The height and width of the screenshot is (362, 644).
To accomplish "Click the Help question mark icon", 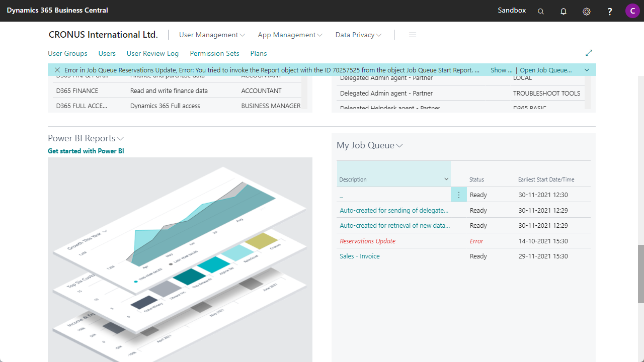I will click(610, 11).
